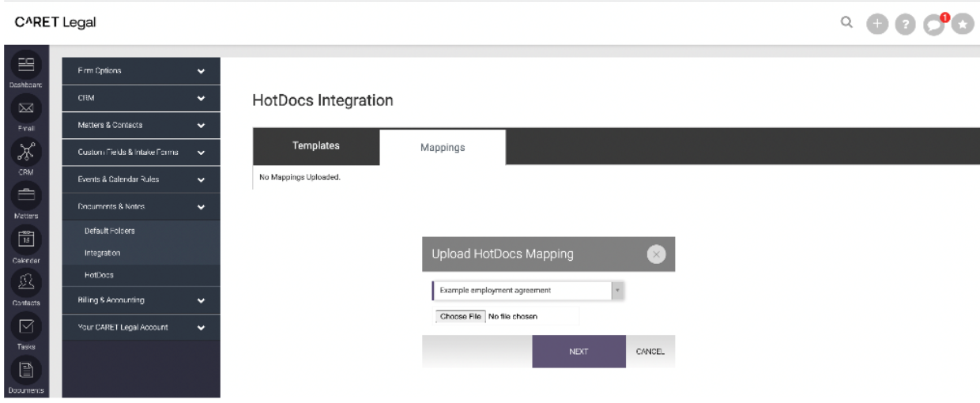Open the chat notifications icon
The height and width of the screenshot is (403, 980).
(934, 24)
